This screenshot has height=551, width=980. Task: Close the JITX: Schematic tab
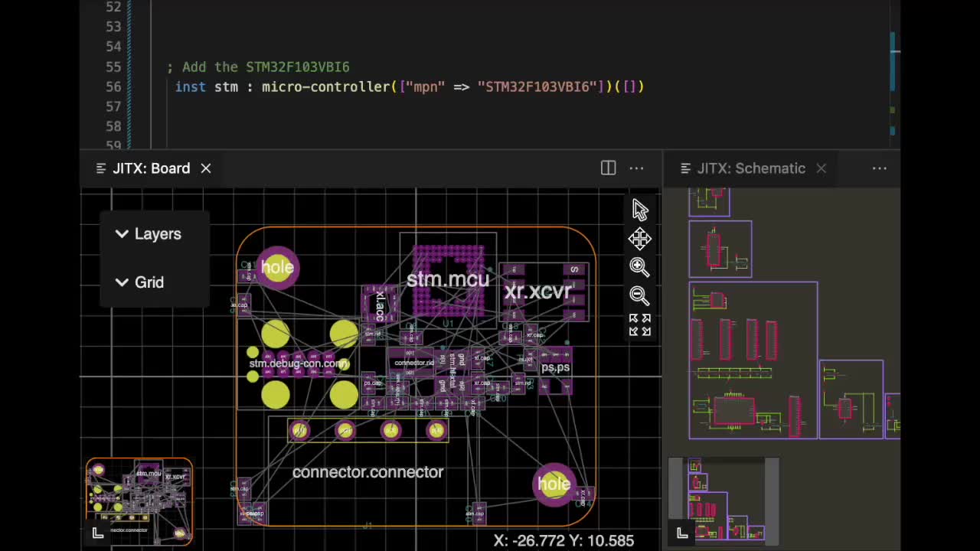(x=821, y=168)
